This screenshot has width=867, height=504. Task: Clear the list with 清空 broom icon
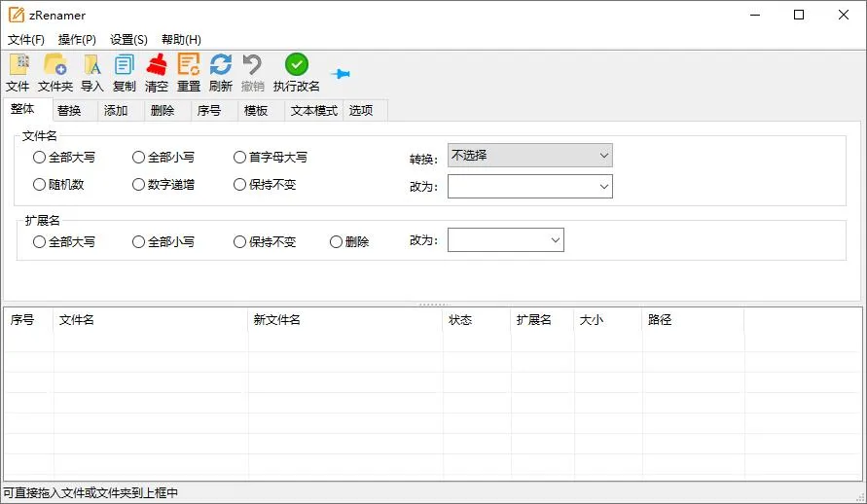(157, 66)
